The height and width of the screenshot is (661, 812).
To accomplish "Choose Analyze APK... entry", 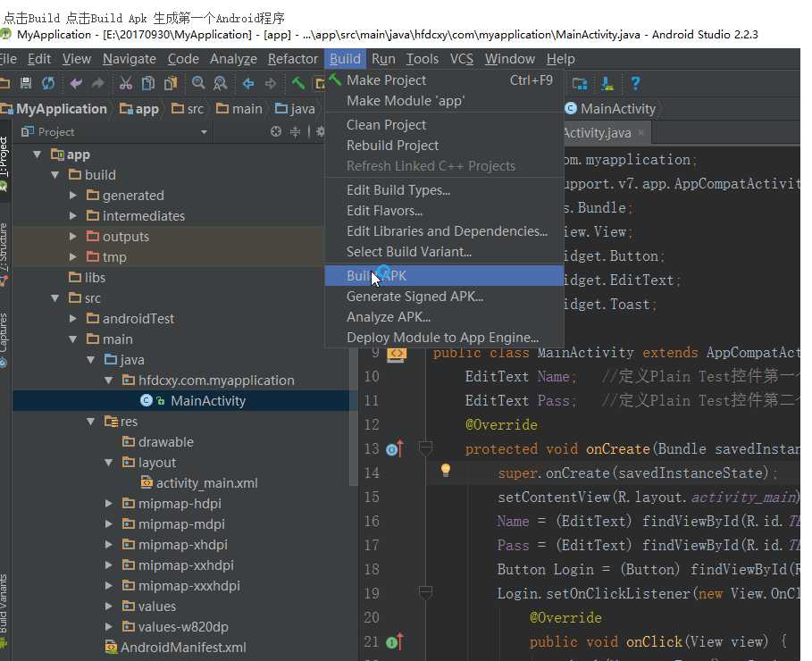I will coord(444,317).
